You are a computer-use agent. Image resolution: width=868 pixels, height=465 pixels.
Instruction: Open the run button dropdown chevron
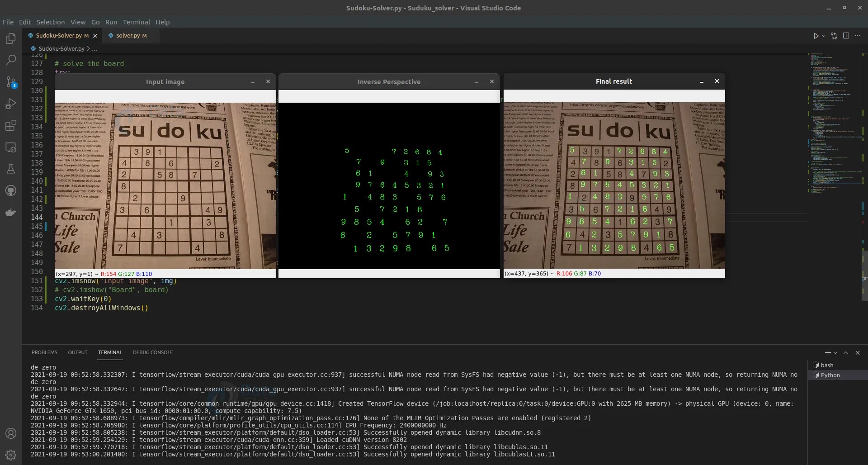(x=823, y=35)
